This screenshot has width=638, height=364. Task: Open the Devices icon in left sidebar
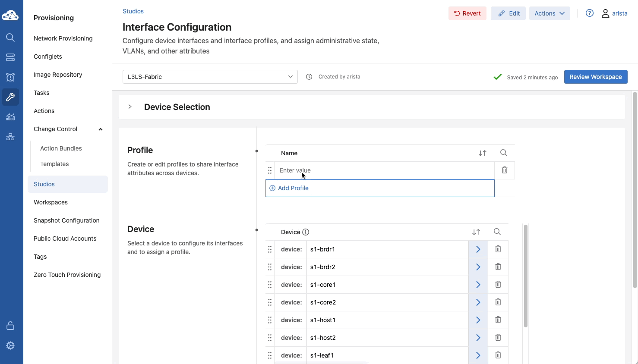pyautogui.click(x=10, y=57)
